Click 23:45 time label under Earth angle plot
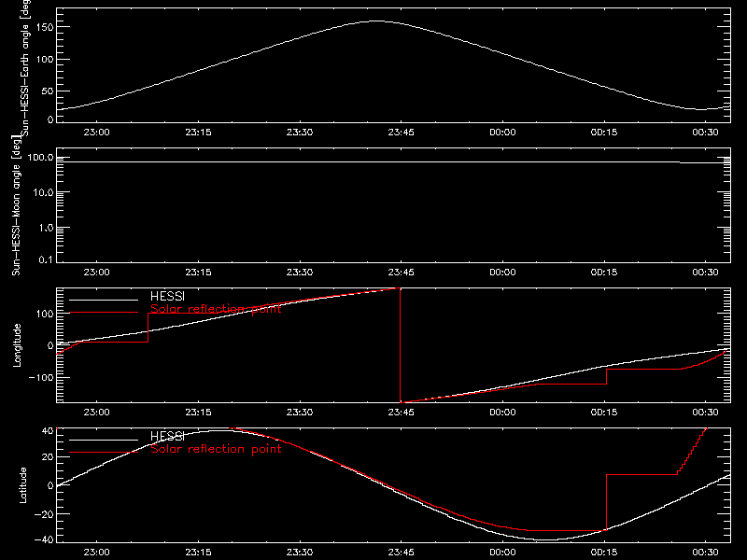The width and height of the screenshot is (747, 560). [x=402, y=133]
